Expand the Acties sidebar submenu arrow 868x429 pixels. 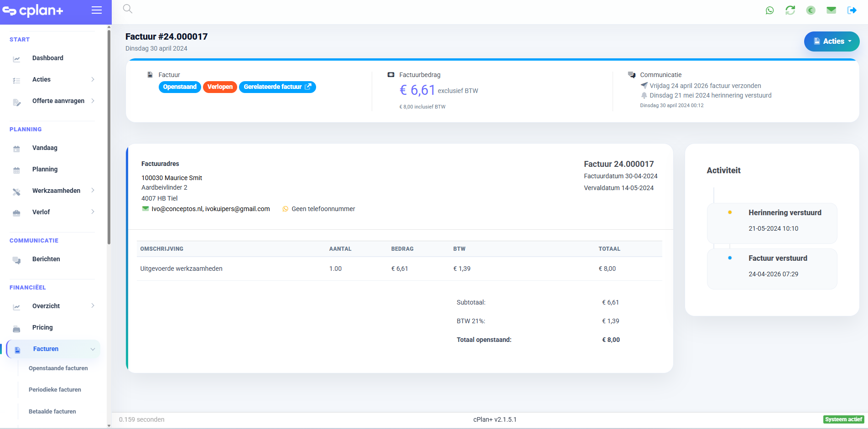(93, 79)
